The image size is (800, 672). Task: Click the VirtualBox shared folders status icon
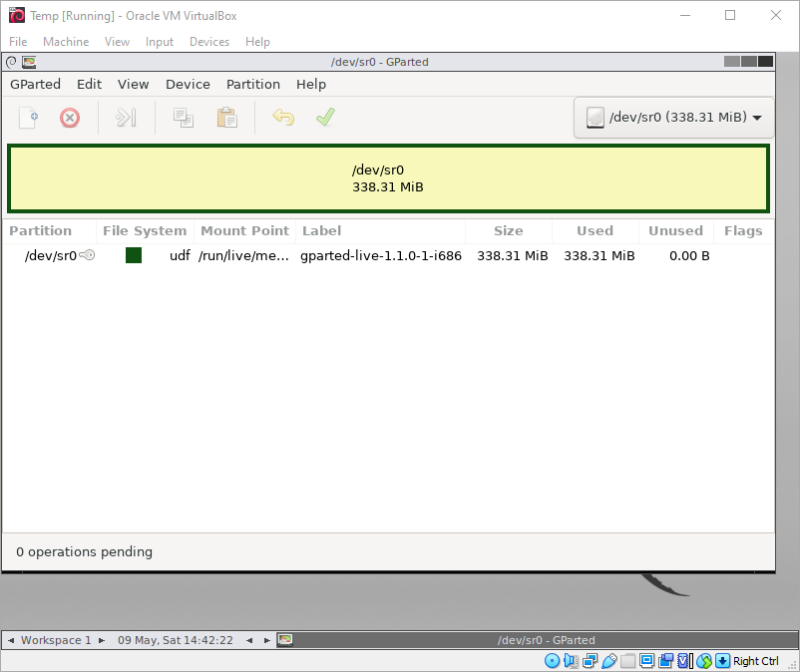click(628, 661)
